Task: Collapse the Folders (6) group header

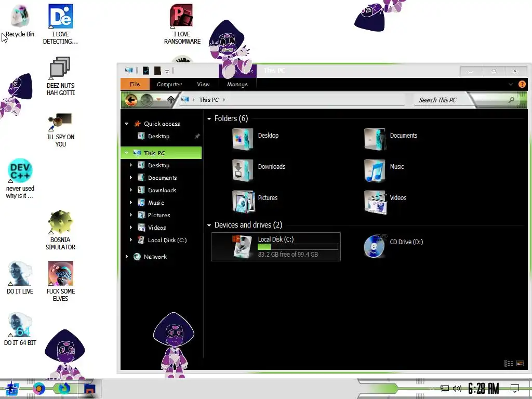Action: 209,118
